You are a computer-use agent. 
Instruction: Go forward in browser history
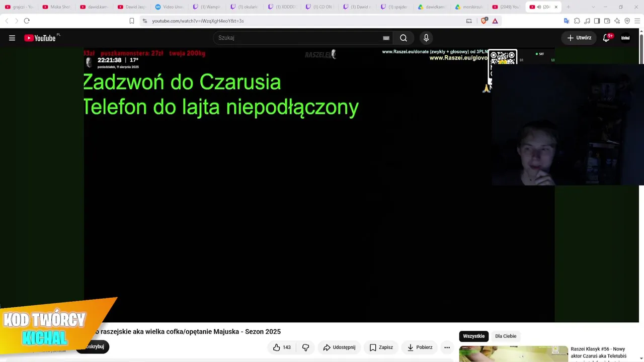[x=16, y=21]
